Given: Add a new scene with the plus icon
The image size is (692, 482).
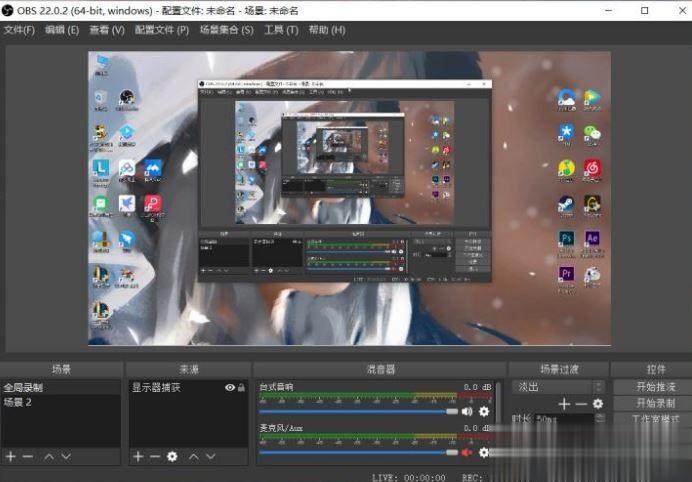Looking at the screenshot, I should click(x=11, y=456).
